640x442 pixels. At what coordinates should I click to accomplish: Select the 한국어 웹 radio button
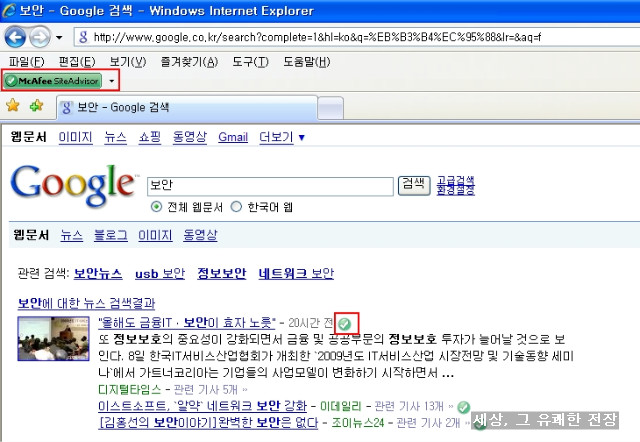(x=236, y=207)
